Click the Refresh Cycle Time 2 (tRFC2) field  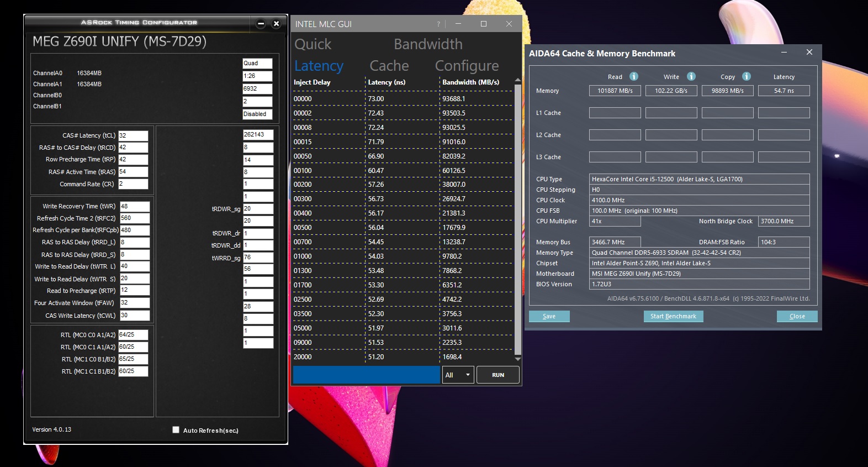point(135,218)
